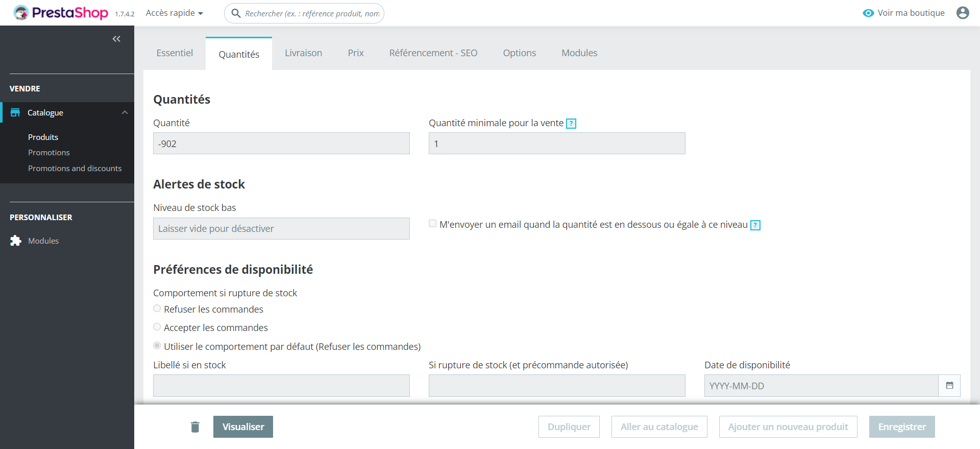Viewport: 980px width, 449px height.
Task: Open the user profile avatar icon
Action: coord(962,13)
